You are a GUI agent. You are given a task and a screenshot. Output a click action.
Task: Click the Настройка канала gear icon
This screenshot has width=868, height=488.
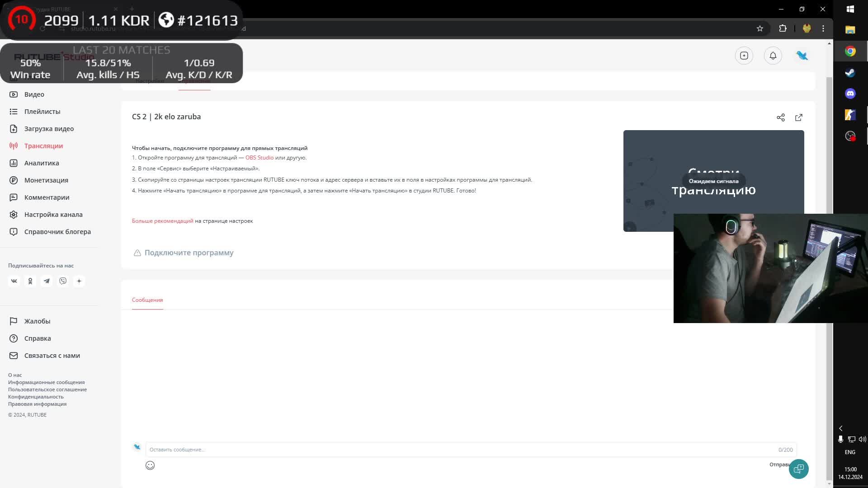click(x=14, y=215)
